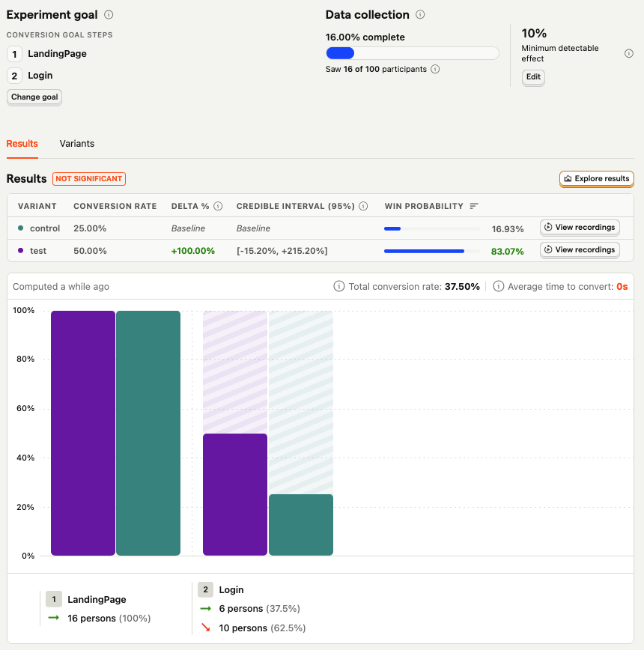
Task: Click the data collection progress bar
Action: [412, 53]
